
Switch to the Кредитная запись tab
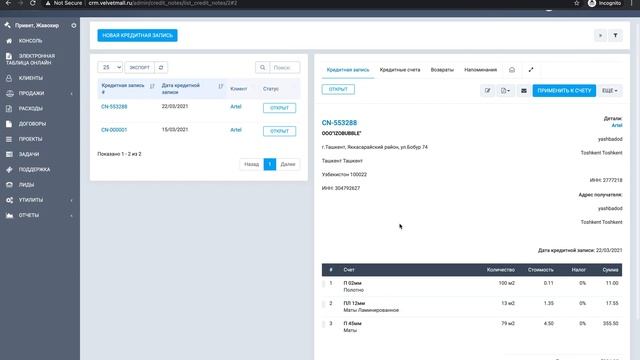pos(348,70)
